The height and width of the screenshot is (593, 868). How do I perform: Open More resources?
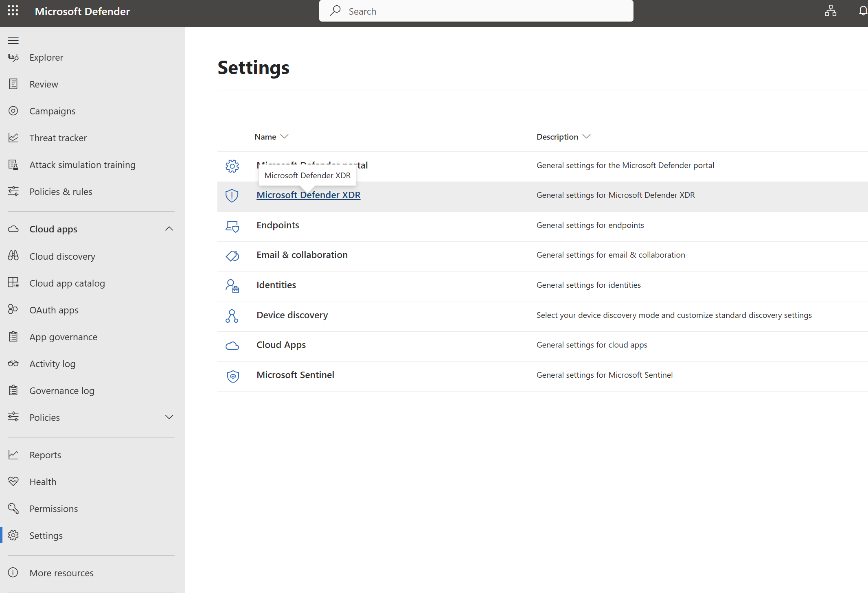(61, 573)
